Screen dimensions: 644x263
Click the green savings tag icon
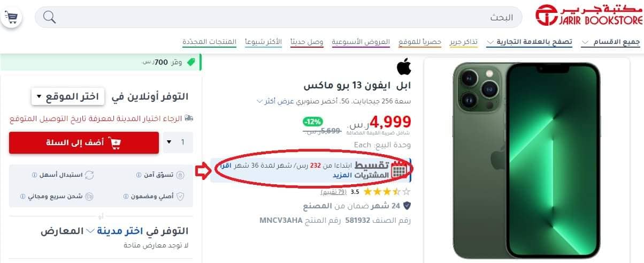click(x=191, y=62)
